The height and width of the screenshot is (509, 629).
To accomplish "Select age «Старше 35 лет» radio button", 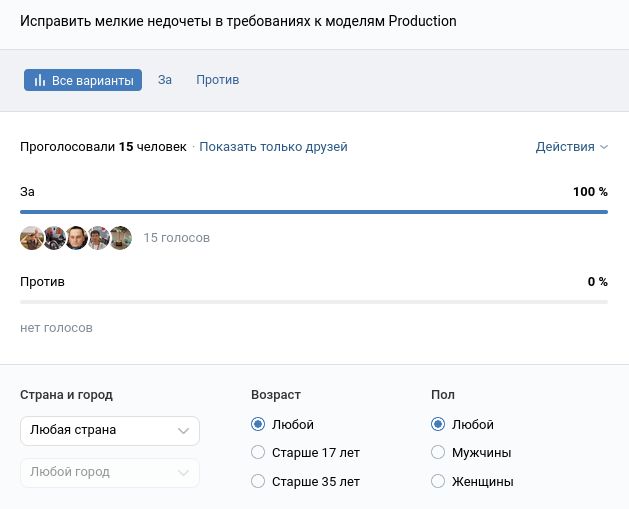I will (259, 482).
